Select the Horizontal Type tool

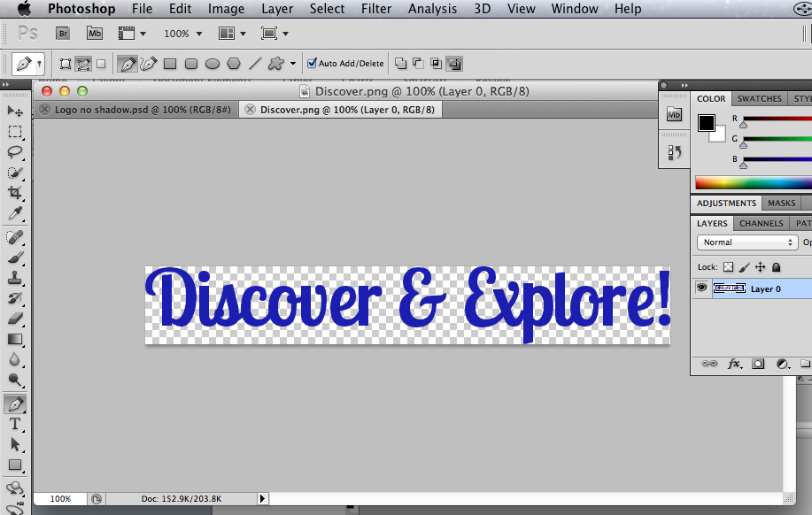(15, 424)
